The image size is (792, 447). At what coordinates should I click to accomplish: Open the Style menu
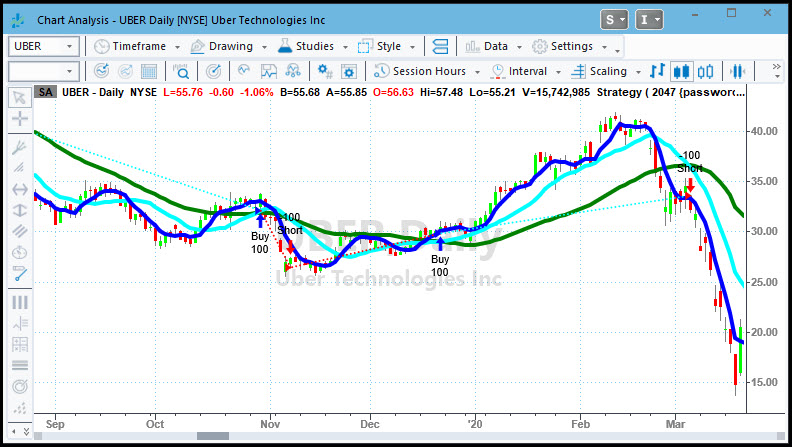[x=380, y=46]
